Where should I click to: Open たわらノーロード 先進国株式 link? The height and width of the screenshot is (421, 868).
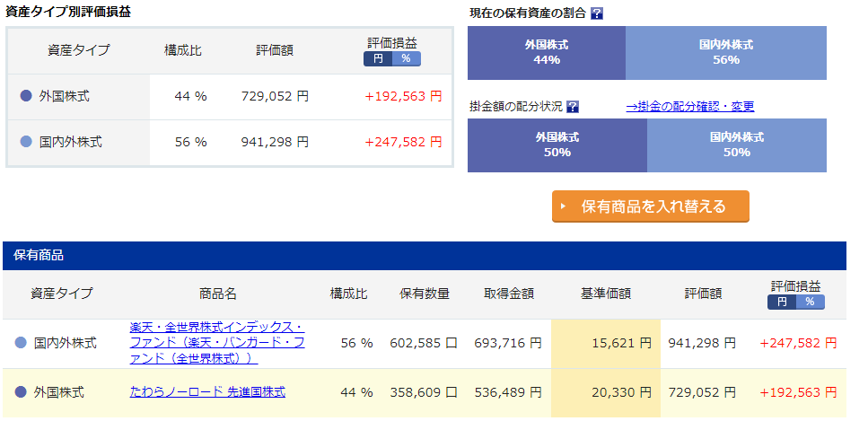tap(207, 392)
